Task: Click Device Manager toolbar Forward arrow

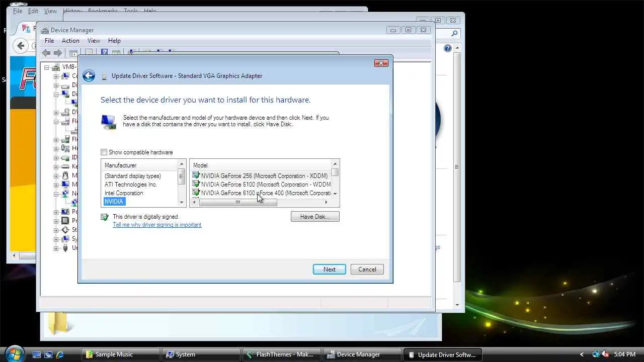Action: [58, 53]
